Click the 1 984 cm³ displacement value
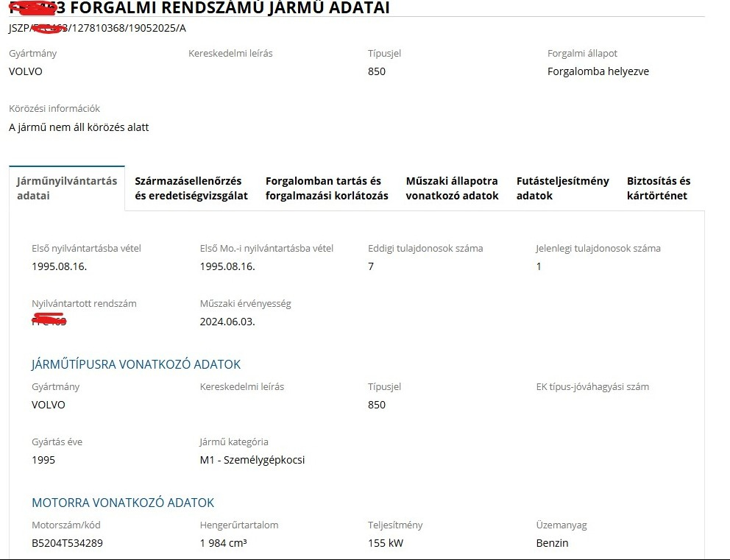 [223, 543]
